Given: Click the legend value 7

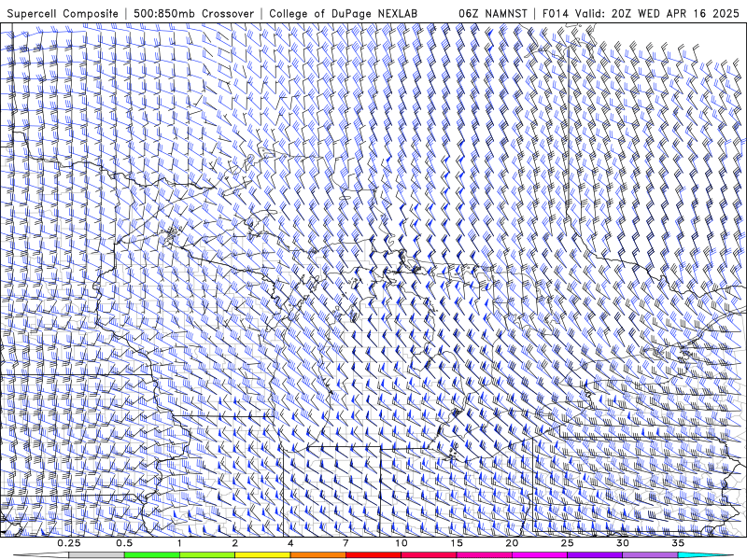Looking at the screenshot, I should coord(345,543).
